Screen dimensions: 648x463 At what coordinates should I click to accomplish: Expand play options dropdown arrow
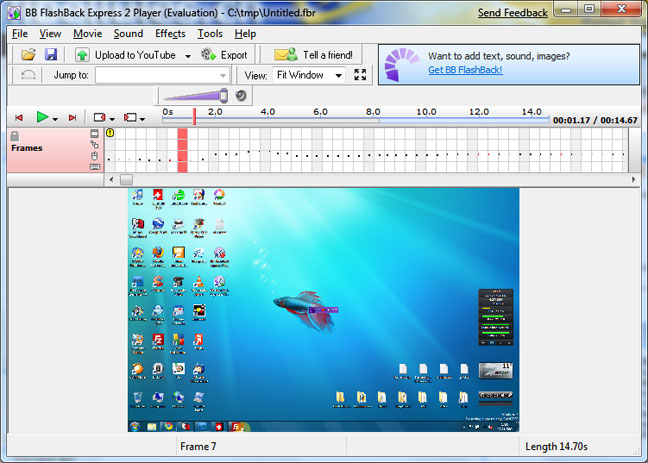(x=55, y=119)
